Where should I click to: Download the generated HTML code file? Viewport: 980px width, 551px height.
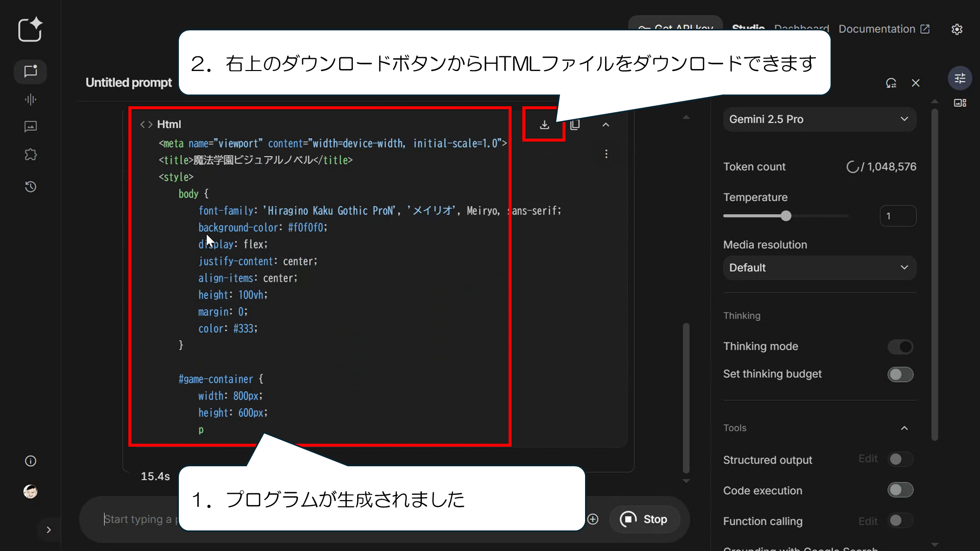544,125
